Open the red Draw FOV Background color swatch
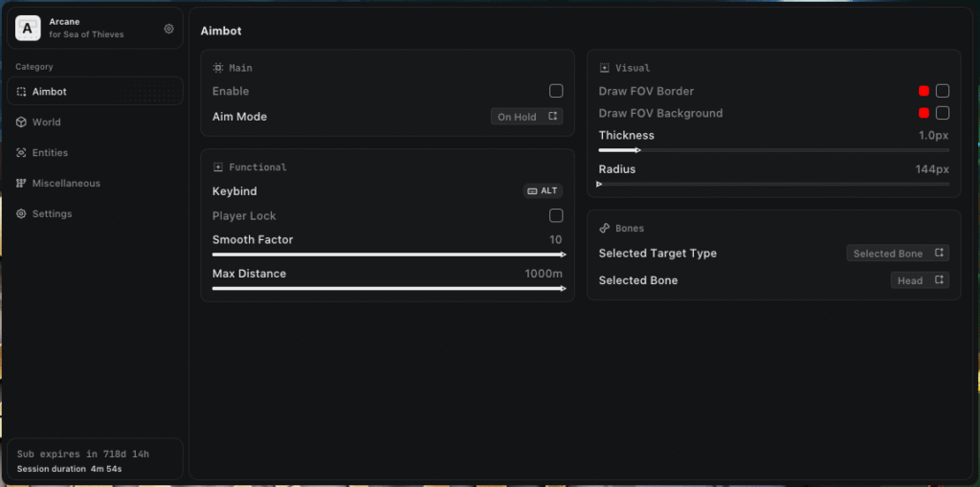Screen dimensions: 980x487 [x=924, y=113]
